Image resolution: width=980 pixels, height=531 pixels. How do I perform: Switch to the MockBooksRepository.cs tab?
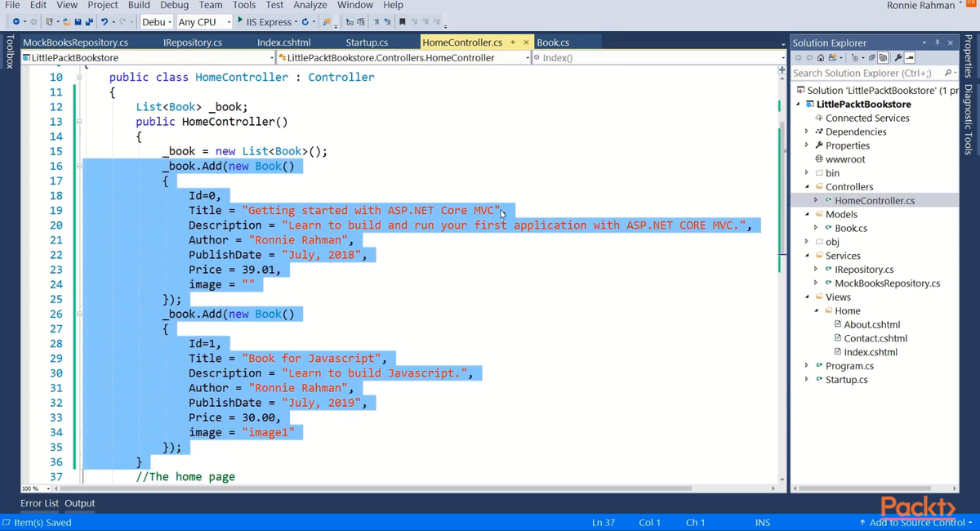click(76, 42)
